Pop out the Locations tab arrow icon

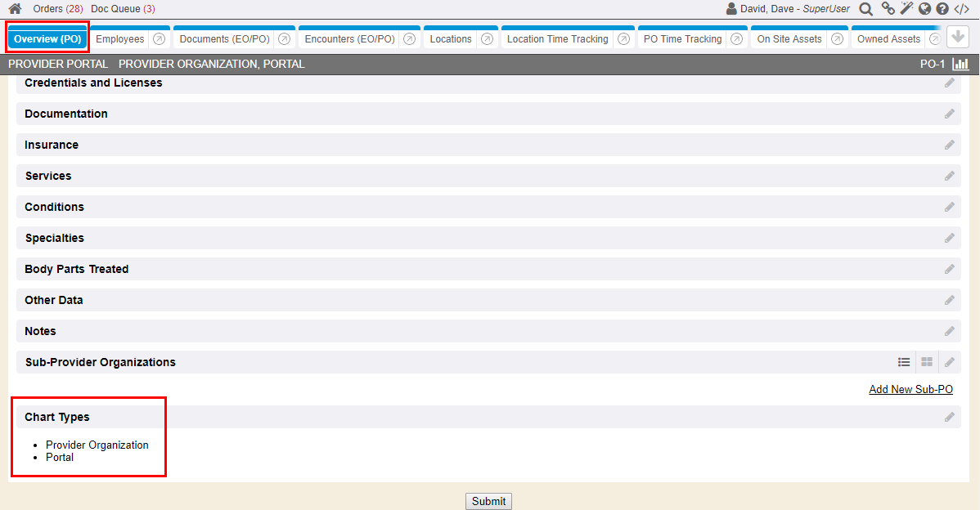pyautogui.click(x=487, y=39)
